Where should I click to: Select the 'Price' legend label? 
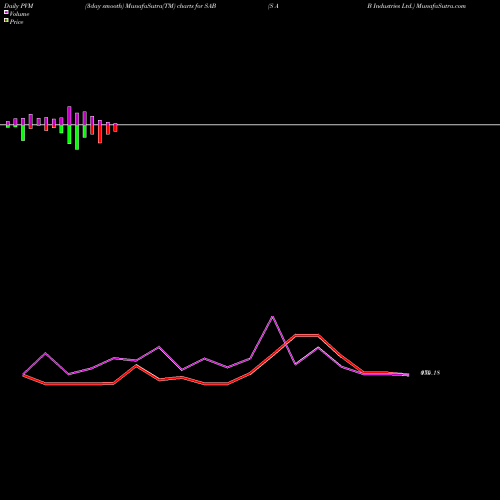[16, 22]
